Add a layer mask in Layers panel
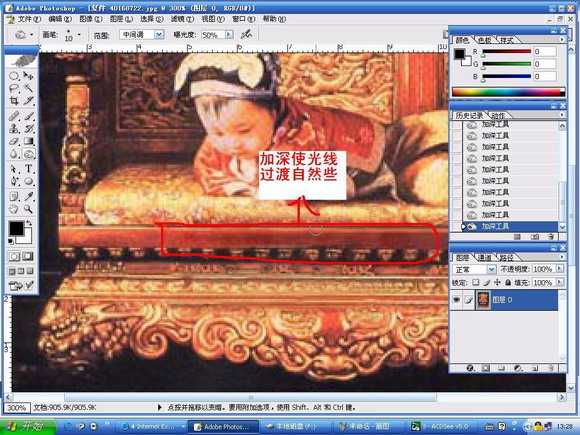580x435 pixels. pos(486,368)
